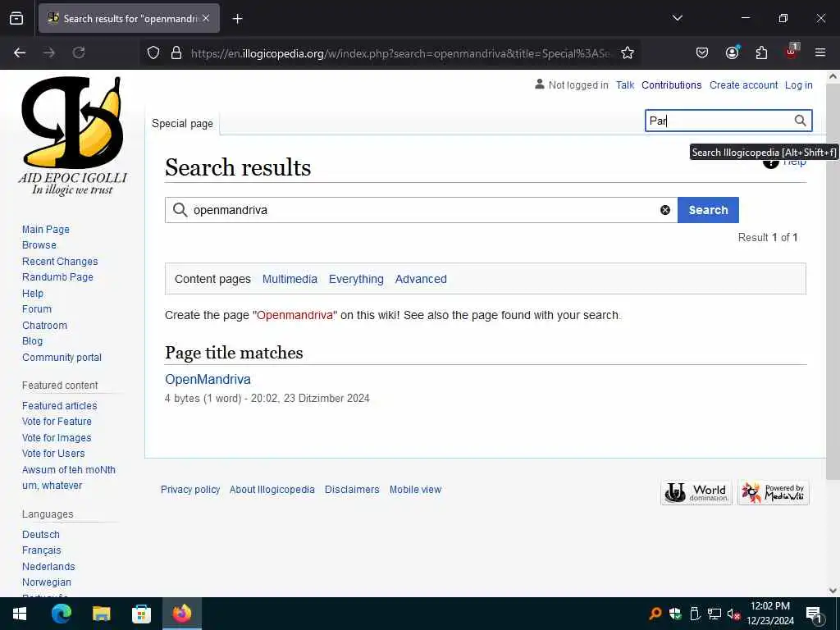Clear the search query with the X icon

click(664, 210)
